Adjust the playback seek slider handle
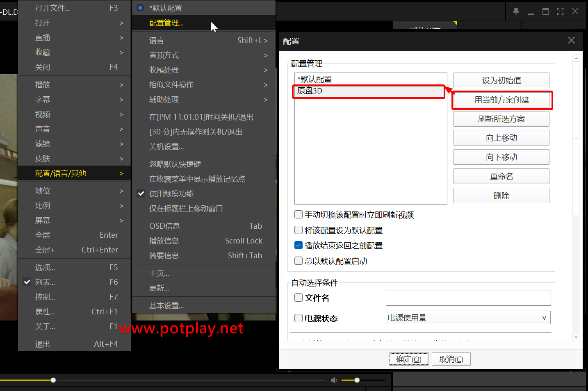 [x=53, y=380]
